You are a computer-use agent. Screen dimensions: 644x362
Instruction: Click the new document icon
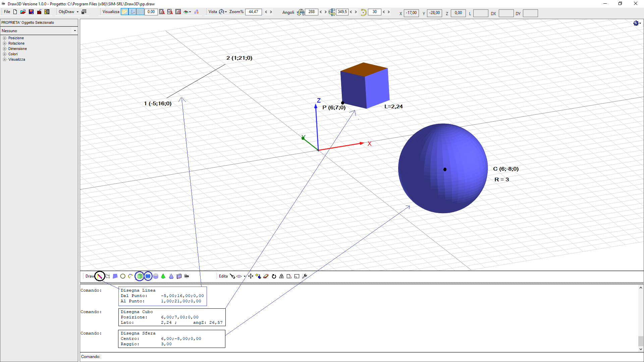coord(15,12)
